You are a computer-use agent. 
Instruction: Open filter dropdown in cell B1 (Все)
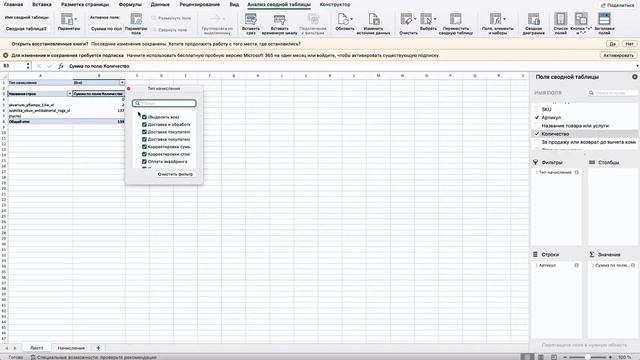[x=122, y=82]
